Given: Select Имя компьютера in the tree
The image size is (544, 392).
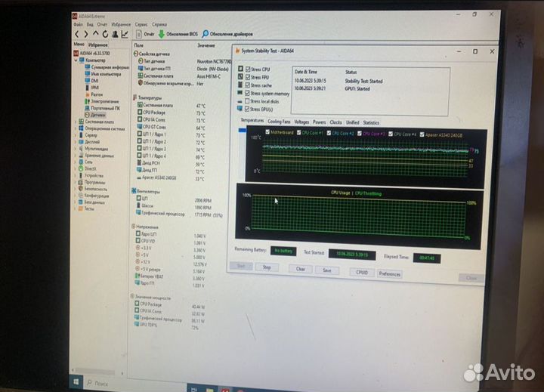Looking at the screenshot, I should click(103, 74).
